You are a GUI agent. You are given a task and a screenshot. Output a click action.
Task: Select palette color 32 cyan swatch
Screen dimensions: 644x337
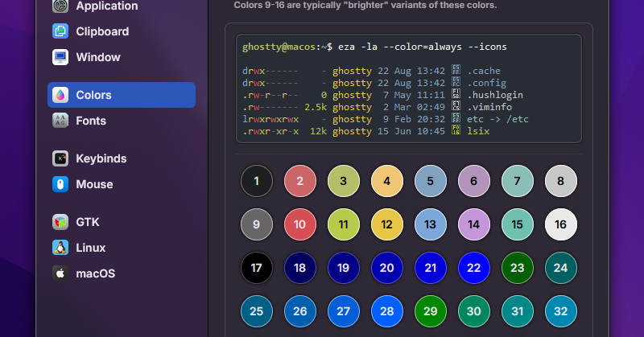pyautogui.click(x=560, y=311)
